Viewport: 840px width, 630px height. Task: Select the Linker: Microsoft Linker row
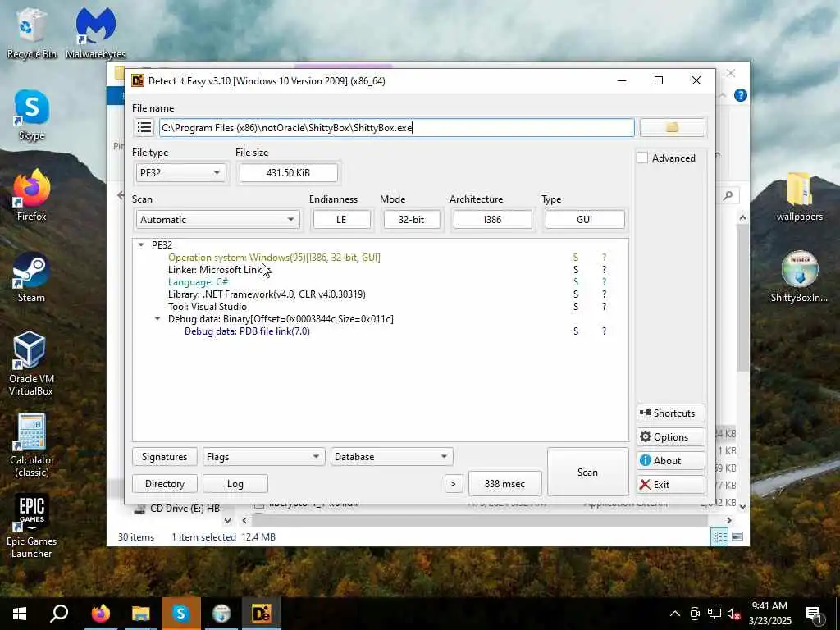click(219, 269)
